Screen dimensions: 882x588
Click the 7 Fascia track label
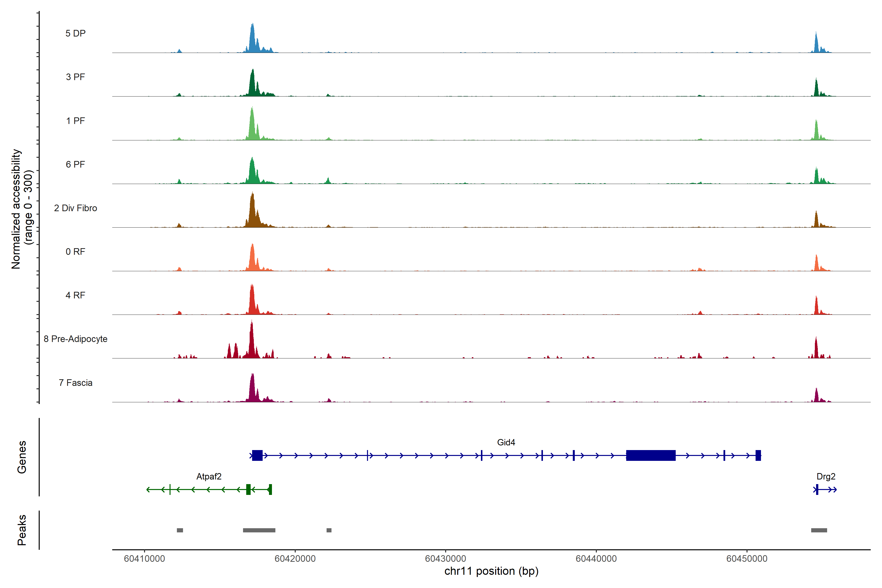tap(75, 383)
